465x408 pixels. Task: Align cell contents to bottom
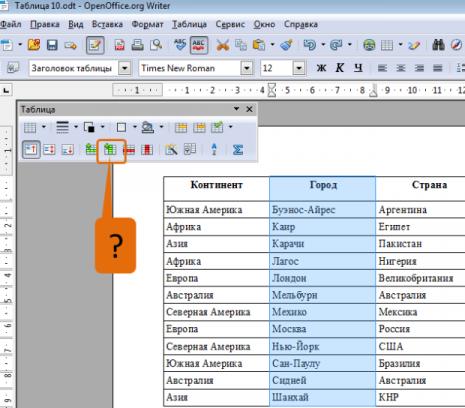pos(68,150)
